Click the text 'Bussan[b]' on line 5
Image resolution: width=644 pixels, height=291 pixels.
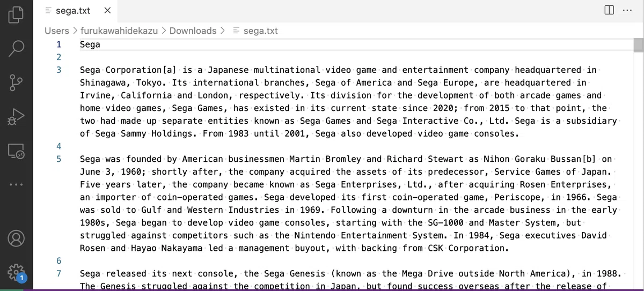tap(574, 159)
